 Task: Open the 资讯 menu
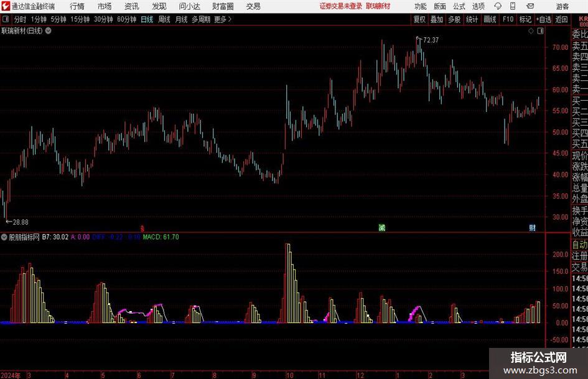[x=132, y=6]
